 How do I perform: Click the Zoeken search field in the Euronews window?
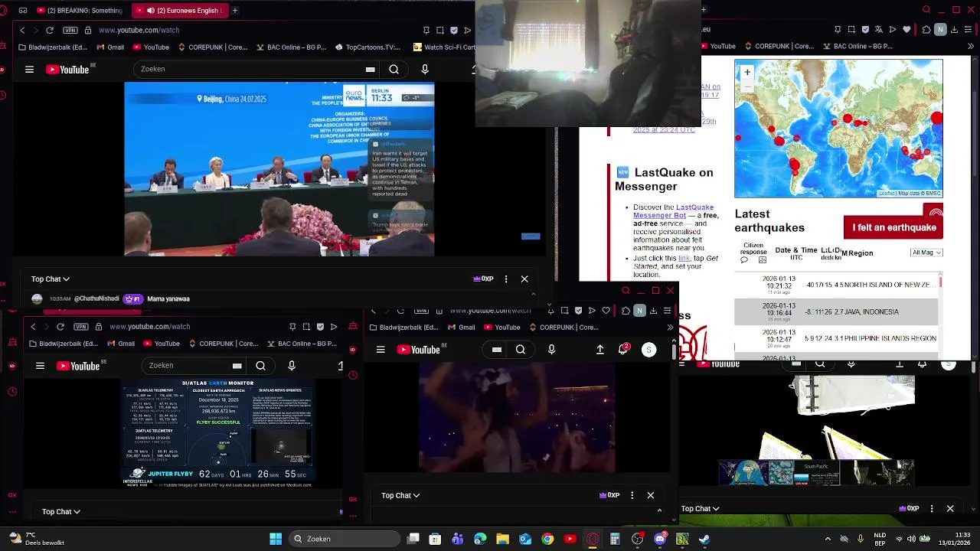249,70
